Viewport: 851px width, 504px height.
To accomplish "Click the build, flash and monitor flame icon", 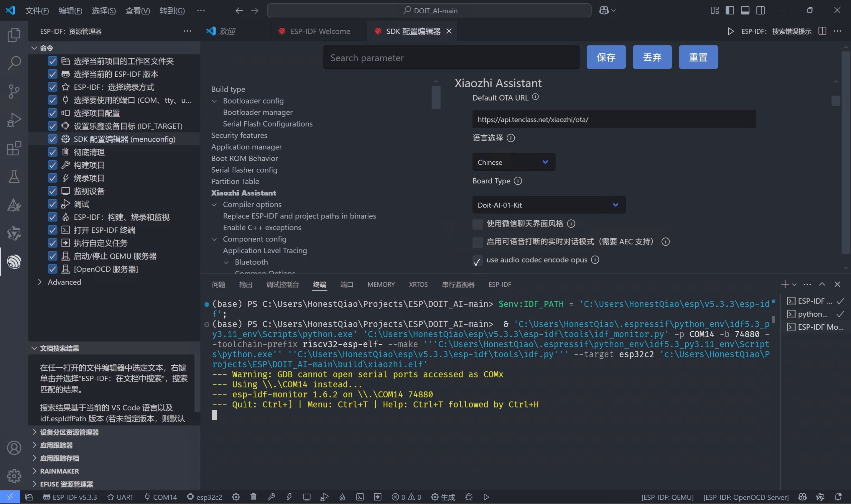I will 342,497.
